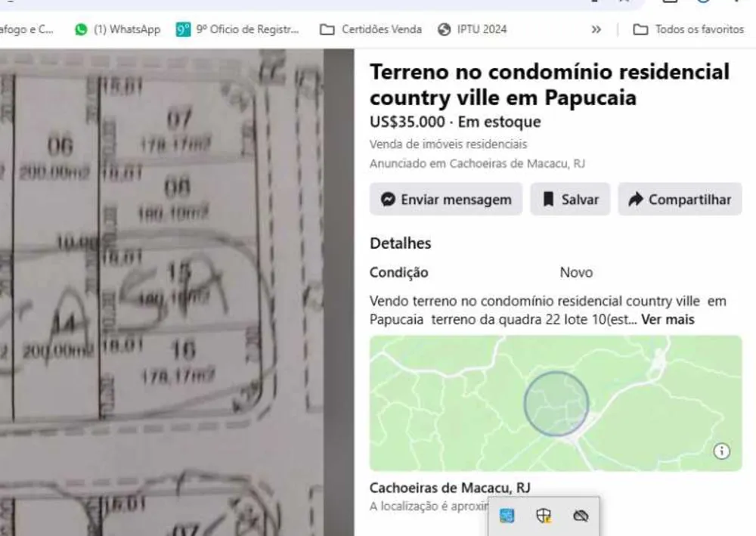The width and height of the screenshot is (756, 536).
Task: Open the Todos os favoritos folder
Action: coord(689,29)
